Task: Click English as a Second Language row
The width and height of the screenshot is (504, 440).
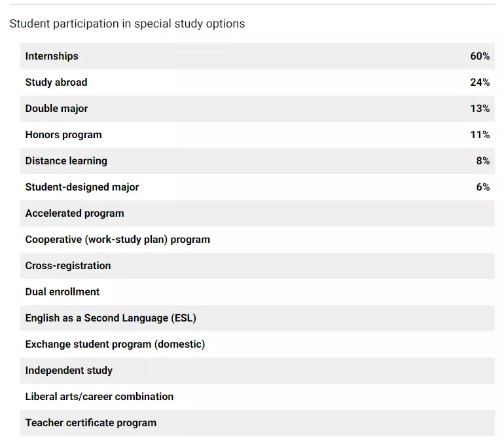Action: (111, 318)
